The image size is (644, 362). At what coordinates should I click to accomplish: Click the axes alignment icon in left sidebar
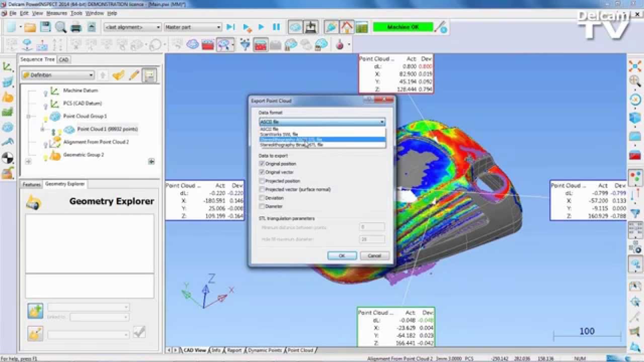click(x=8, y=66)
